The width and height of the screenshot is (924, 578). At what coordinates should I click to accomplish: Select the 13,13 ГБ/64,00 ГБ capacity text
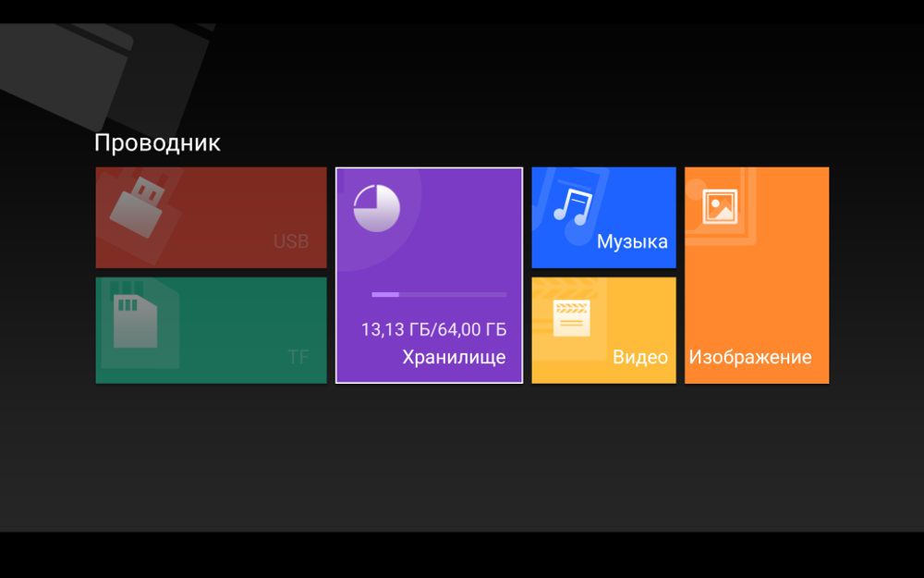click(x=432, y=328)
